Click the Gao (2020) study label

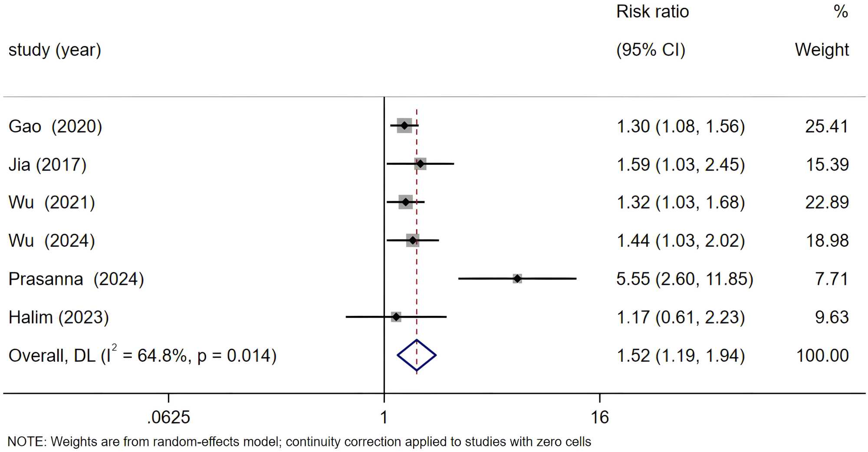[55, 127]
